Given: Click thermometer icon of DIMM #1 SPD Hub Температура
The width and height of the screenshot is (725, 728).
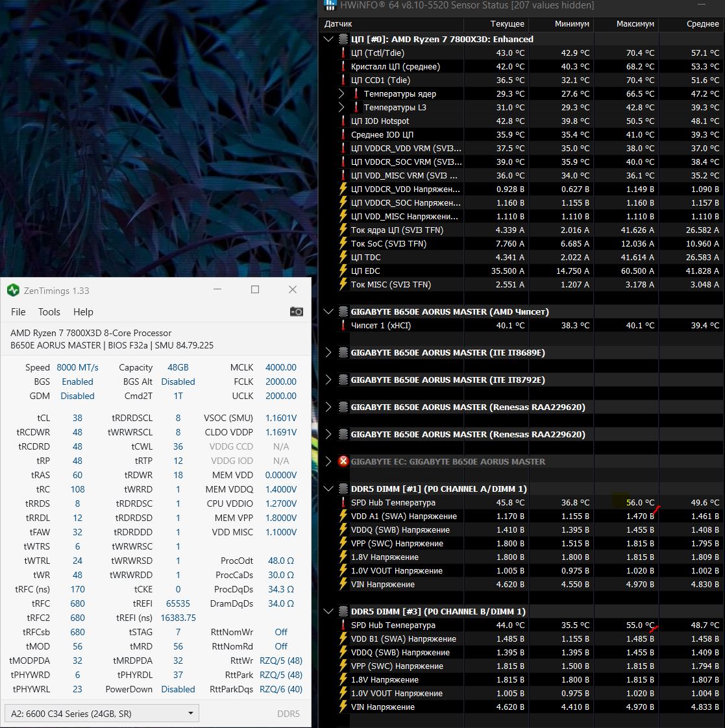Looking at the screenshot, I should point(343,502).
